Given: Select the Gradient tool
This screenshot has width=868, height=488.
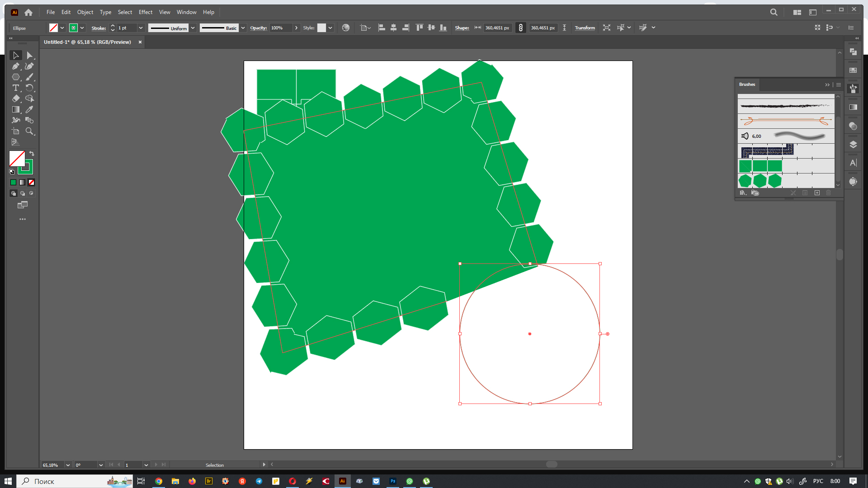Looking at the screenshot, I should [x=16, y=109].
